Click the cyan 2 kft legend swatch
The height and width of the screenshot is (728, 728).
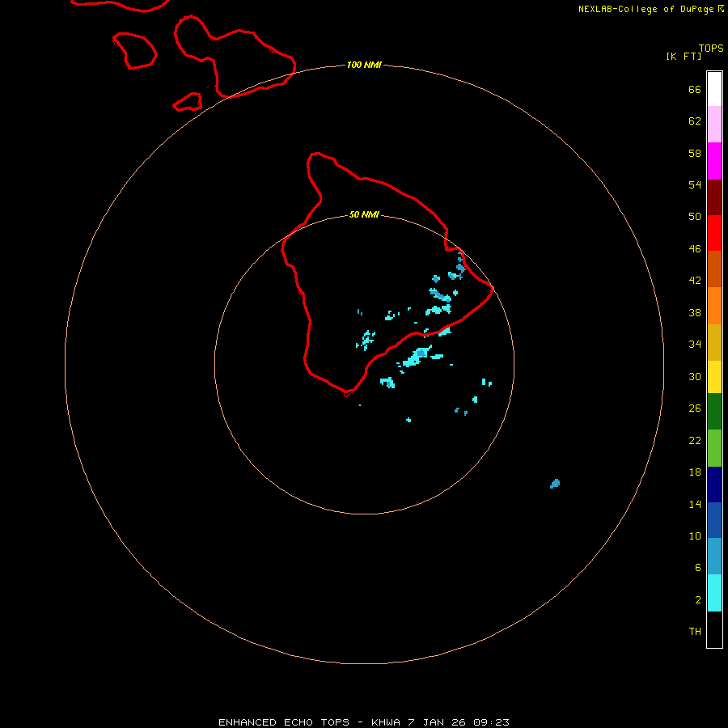tap(714, 593)
